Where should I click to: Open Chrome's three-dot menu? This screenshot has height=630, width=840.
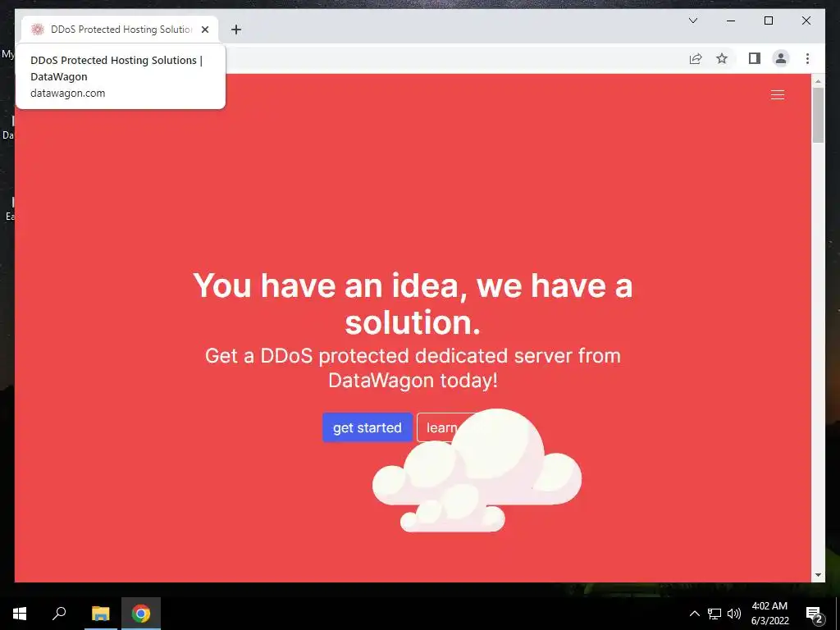807,58
